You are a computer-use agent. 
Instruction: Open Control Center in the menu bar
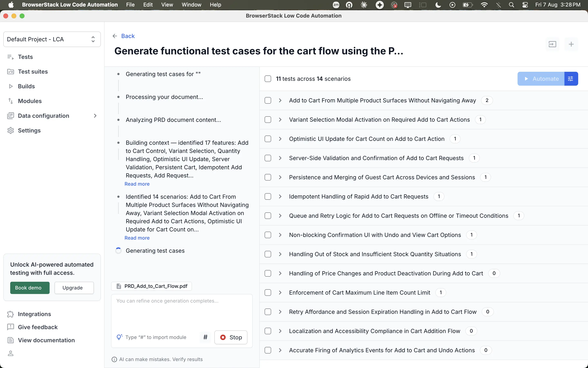point(525,5)
